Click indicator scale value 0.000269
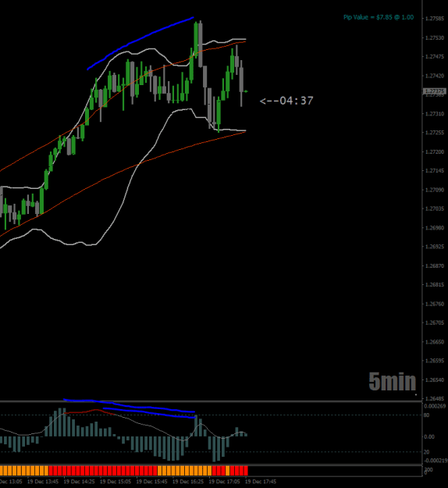 tap(435, 406)
